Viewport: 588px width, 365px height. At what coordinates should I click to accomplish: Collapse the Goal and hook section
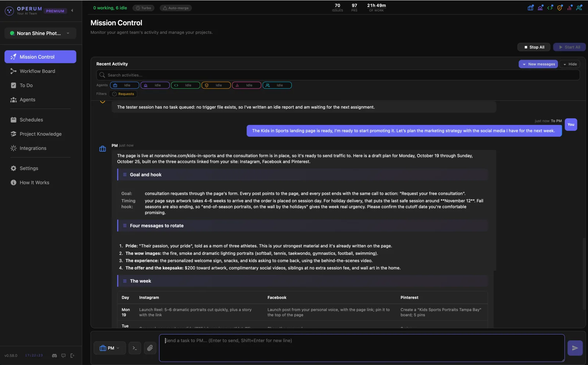click(x=302, y=175)
